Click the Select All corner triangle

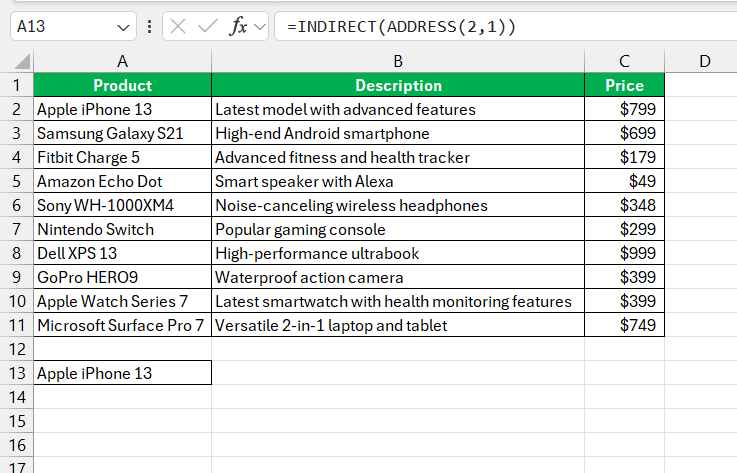(x=22, y=61)
